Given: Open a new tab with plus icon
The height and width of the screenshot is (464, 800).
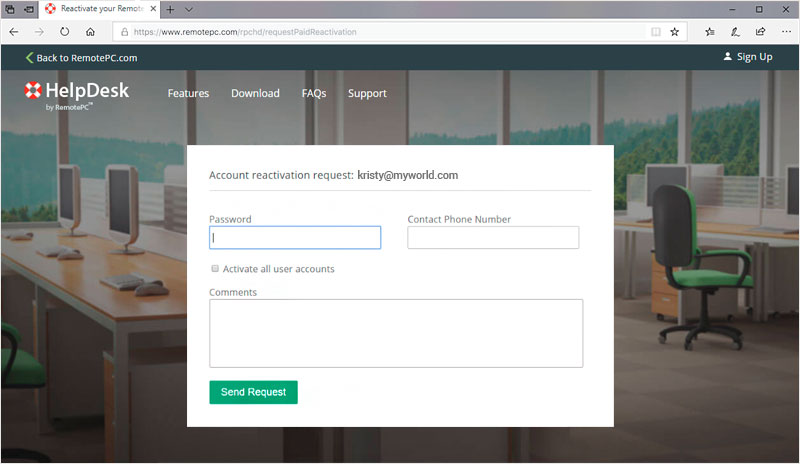Looking at the screenshot, I should [170, 9].
